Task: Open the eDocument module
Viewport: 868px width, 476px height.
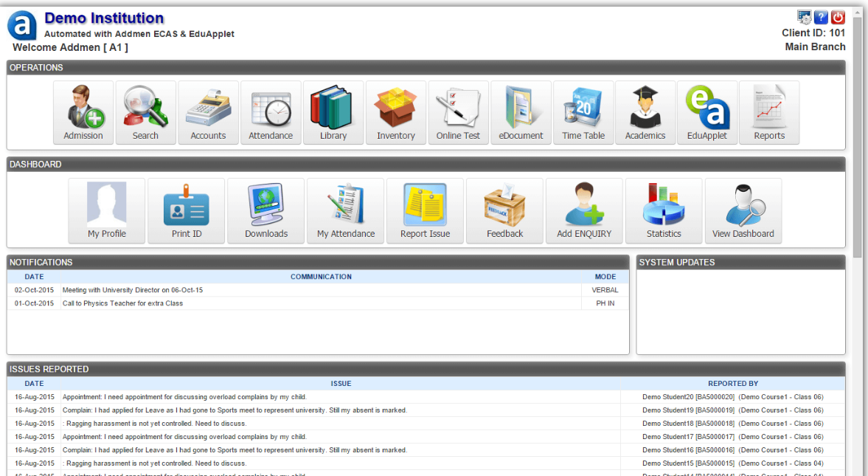Action: point(521,112)
